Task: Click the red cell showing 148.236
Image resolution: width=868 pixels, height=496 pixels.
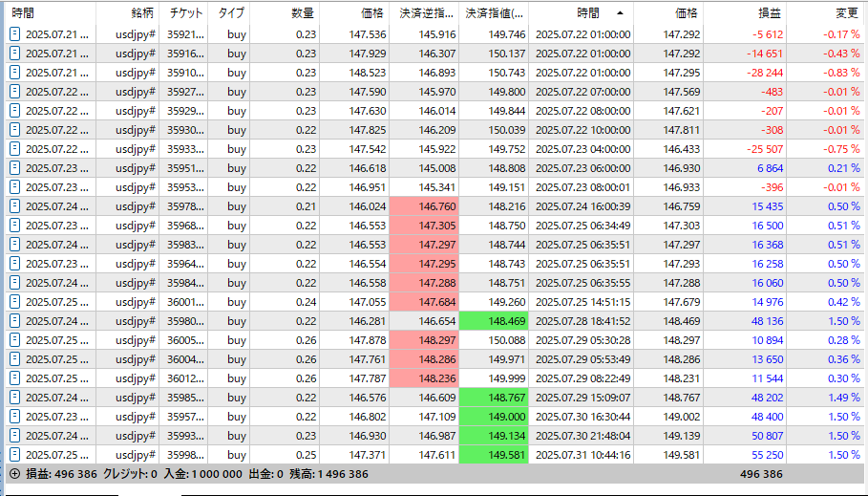Action: point(424,378)
